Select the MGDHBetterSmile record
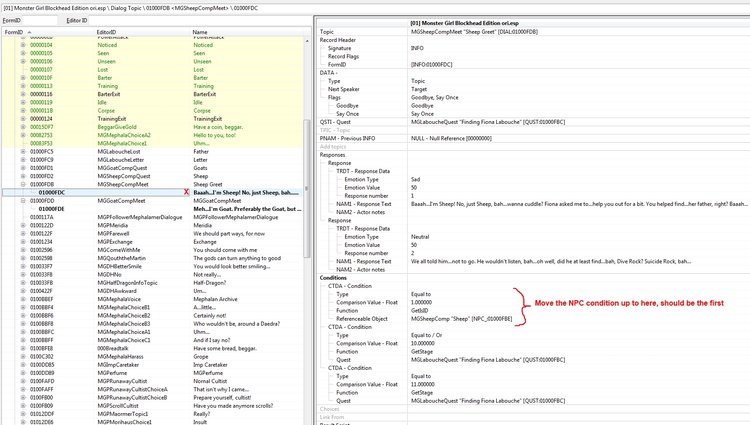 (x=120, y=266)
